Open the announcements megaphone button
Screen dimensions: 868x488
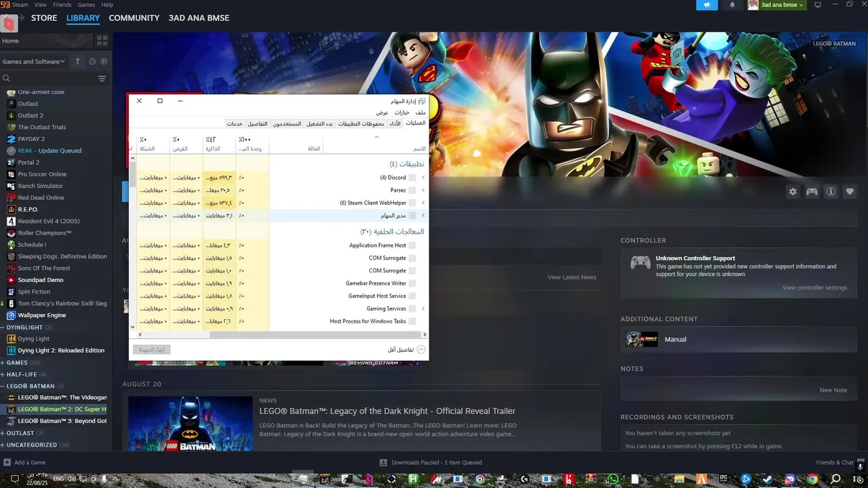(707, 5)
